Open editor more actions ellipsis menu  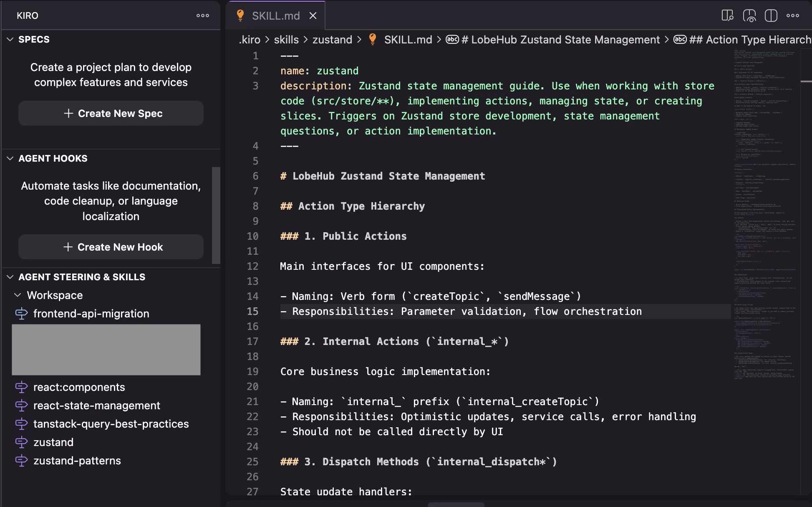coord(793,15)
